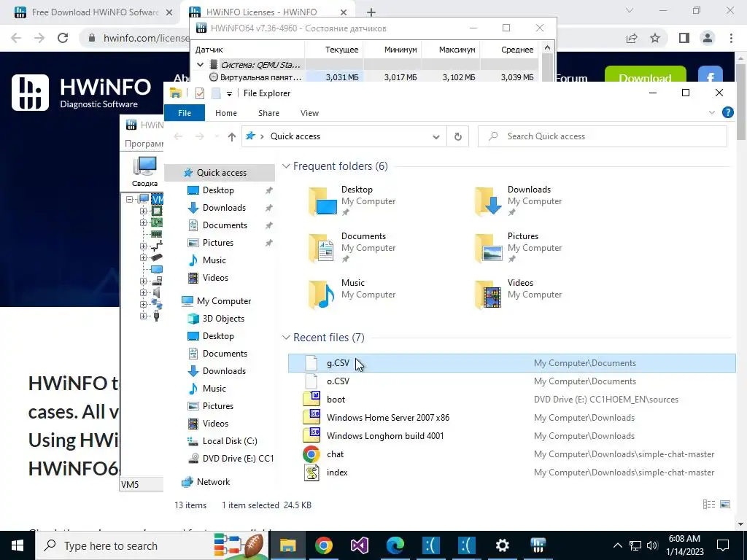The width and height of the screenshot is (747, 560).
Task: Open the Documents frequent folder tile
Action: tap(352, 247)
